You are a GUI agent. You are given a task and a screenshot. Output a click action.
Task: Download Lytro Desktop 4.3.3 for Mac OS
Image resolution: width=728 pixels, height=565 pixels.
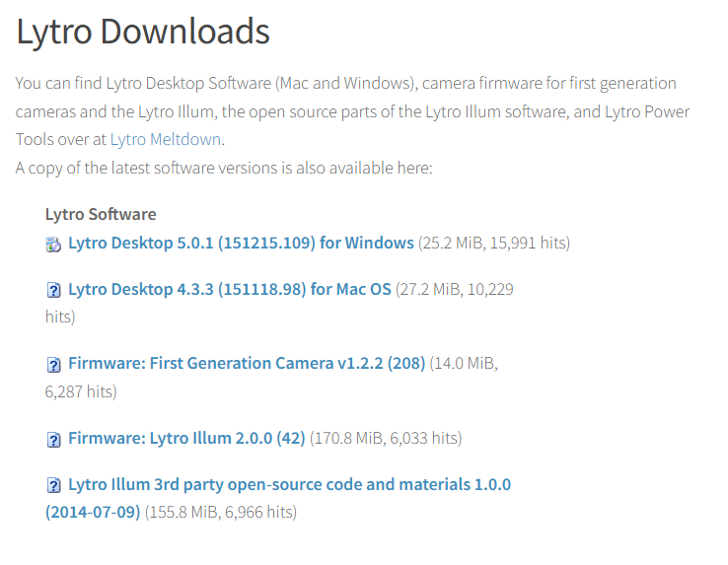point(230,289)
